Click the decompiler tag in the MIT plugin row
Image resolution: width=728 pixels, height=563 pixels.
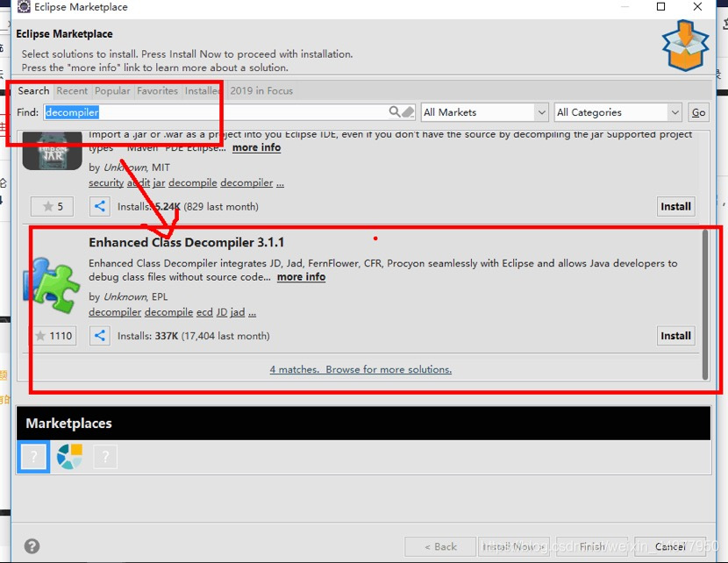point(246,183)
